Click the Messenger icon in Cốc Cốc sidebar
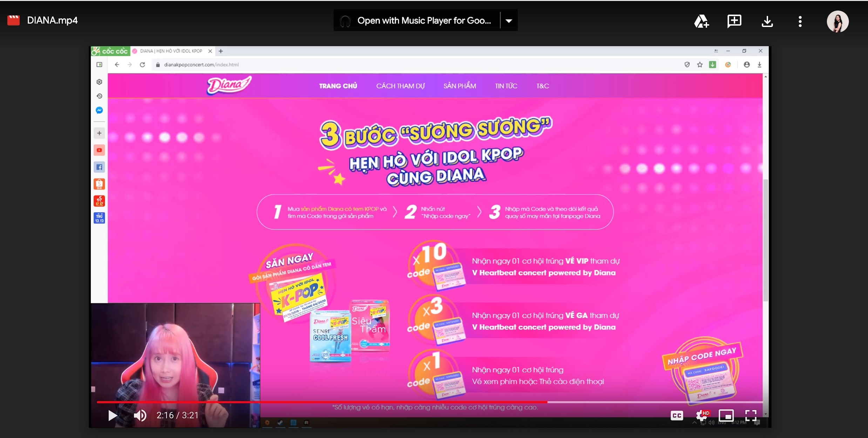The width and height of the screenshot is (868, 438). [x=99, y=110]
